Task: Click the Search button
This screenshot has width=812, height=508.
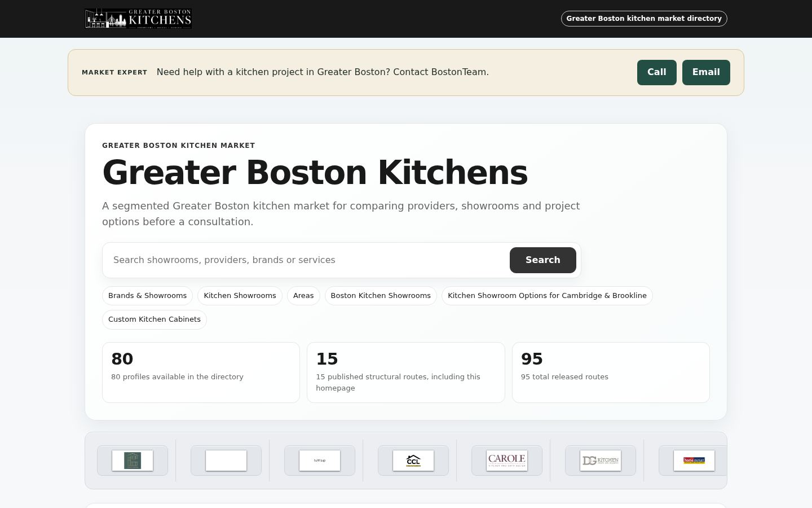Action: point(543,260)
